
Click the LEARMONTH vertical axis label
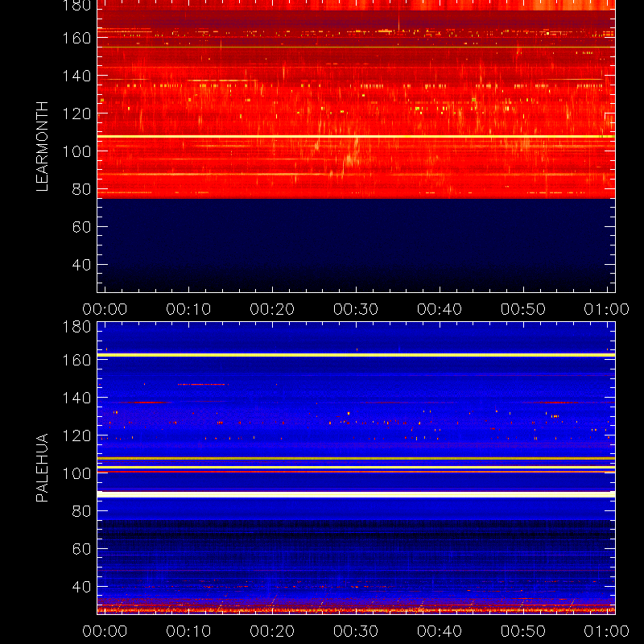tap(43, 147)
